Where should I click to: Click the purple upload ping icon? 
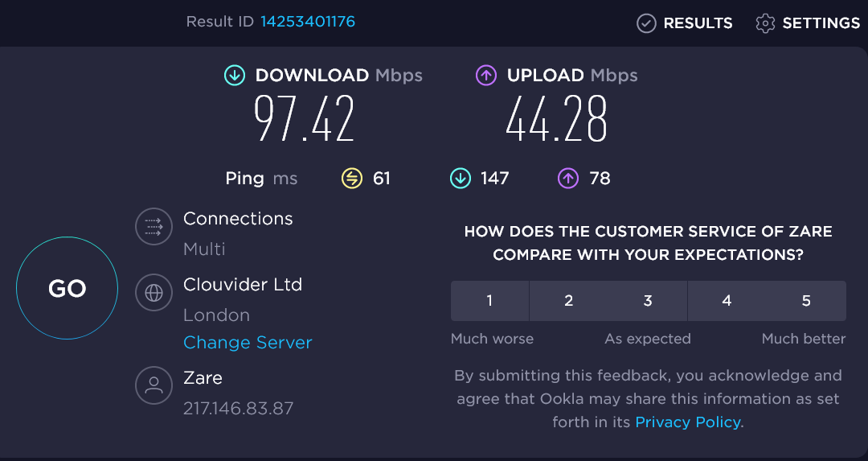[x=568, y=179]
